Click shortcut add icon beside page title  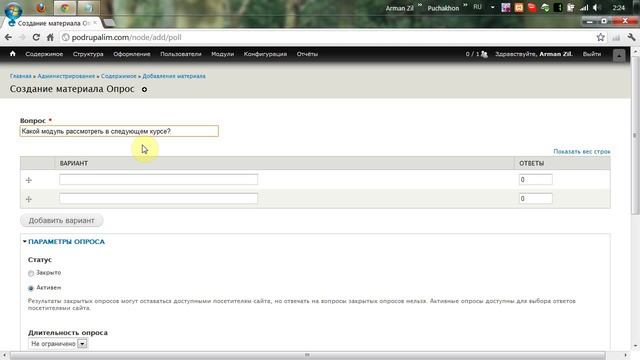[x=144, y=89]
